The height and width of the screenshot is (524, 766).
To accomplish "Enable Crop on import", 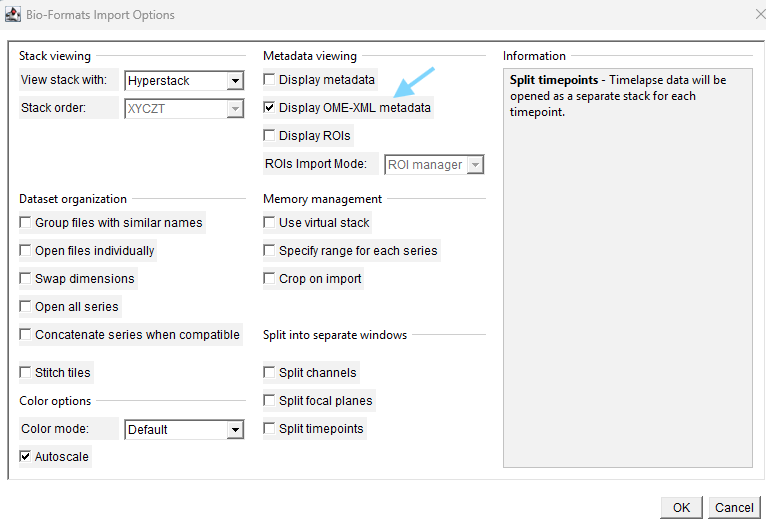I will coord(269,279).
